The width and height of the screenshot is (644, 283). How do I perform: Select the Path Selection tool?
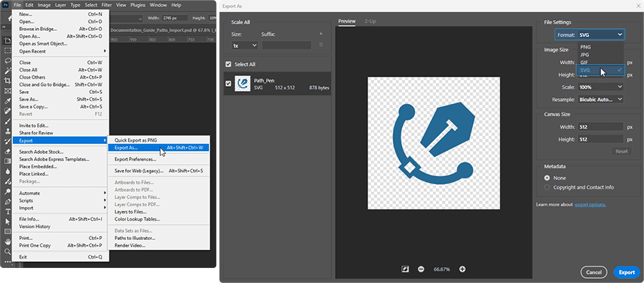click(x=7, y=221)
